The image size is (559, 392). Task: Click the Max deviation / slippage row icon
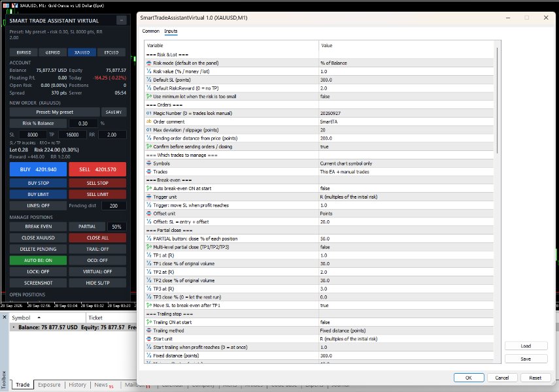(x=149, y=130)
